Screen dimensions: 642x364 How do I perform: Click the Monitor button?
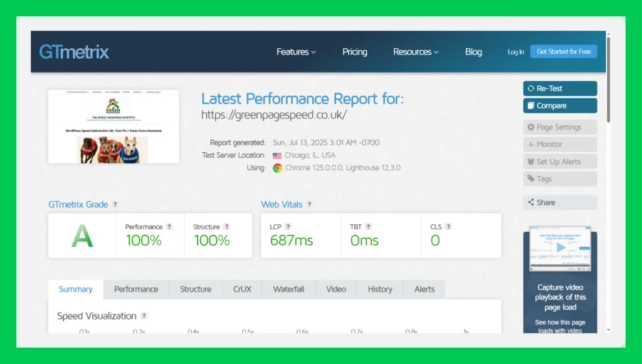560,144
